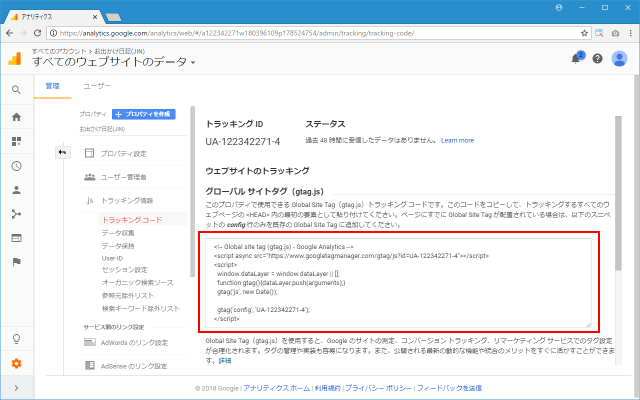The width and height of the screenshot is (640, 400).
Task: Click the プロパティを作成 button
Action: click(144, 115)
